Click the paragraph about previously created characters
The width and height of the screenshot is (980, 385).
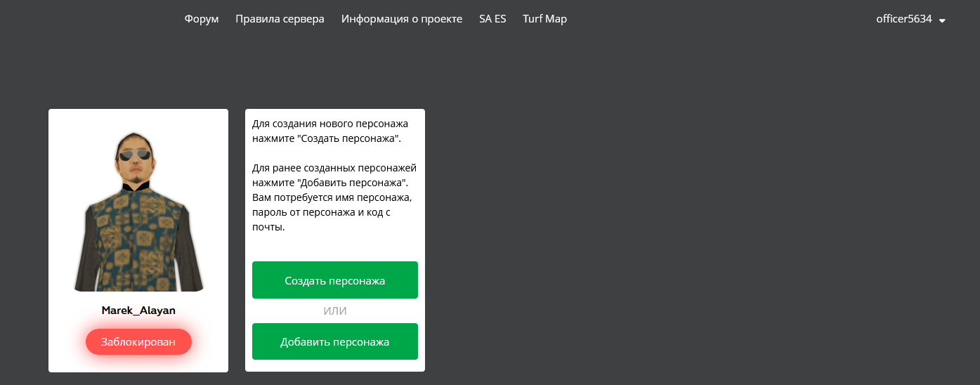(x=334, y=197)
